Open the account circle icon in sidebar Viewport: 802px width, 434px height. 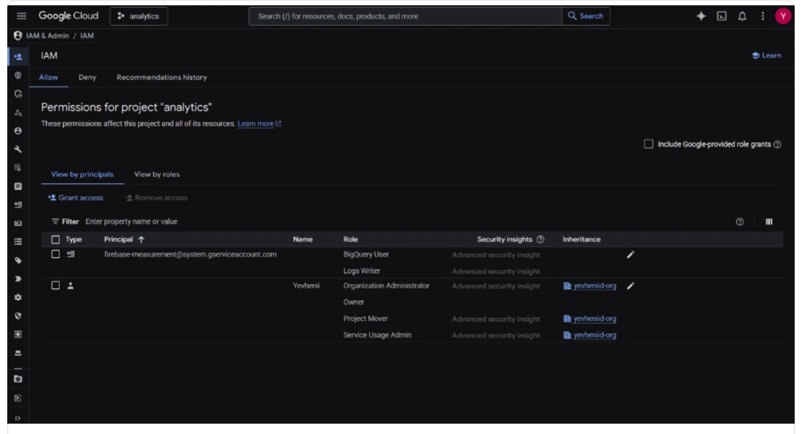click(x=18, y=131)
